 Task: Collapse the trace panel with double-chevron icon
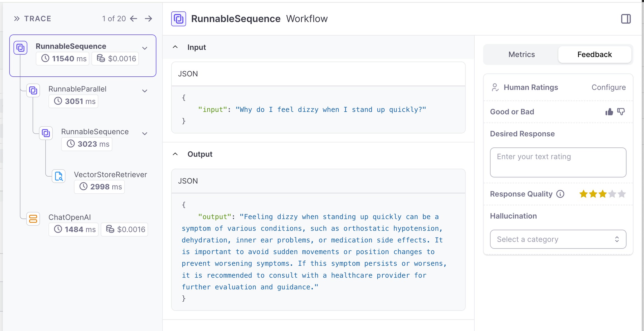[17, 19]
